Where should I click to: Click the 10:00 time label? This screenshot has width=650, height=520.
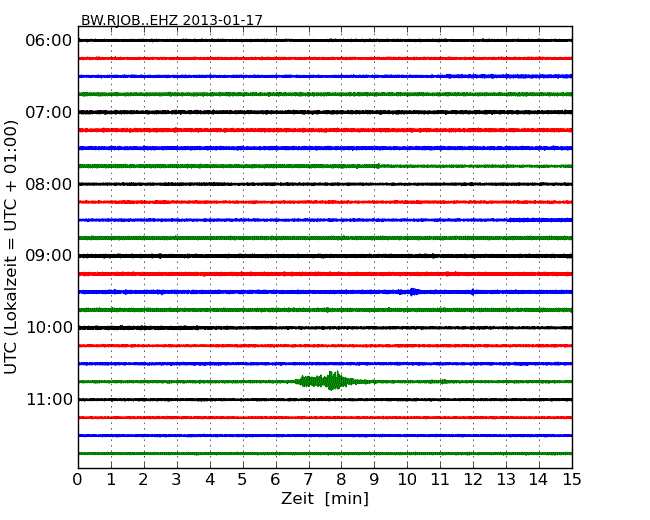[49, 328]
